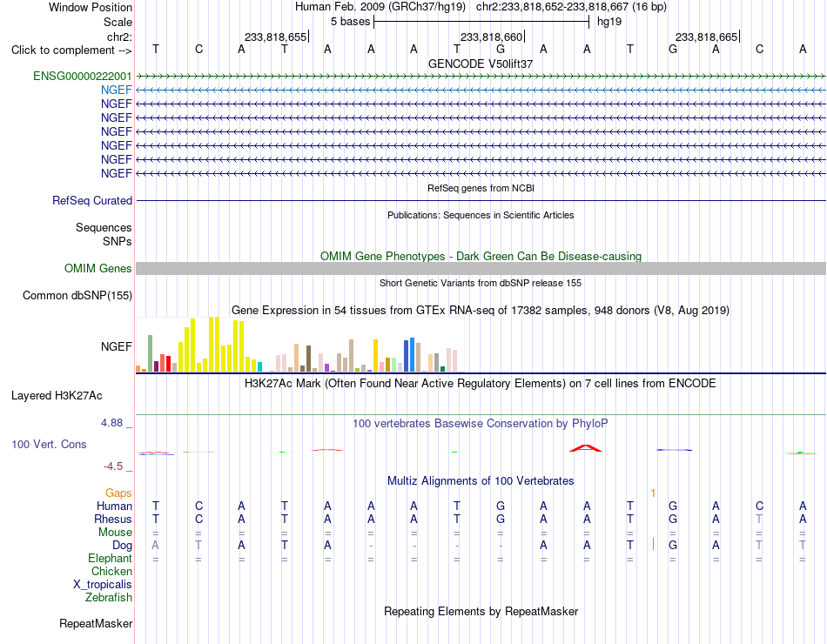827x644 pixels.
Task: Open the 100 Vert. Cons track label
Action: (49, 444)
